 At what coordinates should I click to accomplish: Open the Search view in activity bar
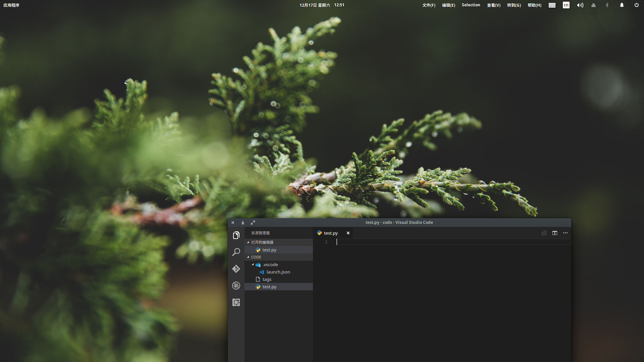tap(236, 252)
